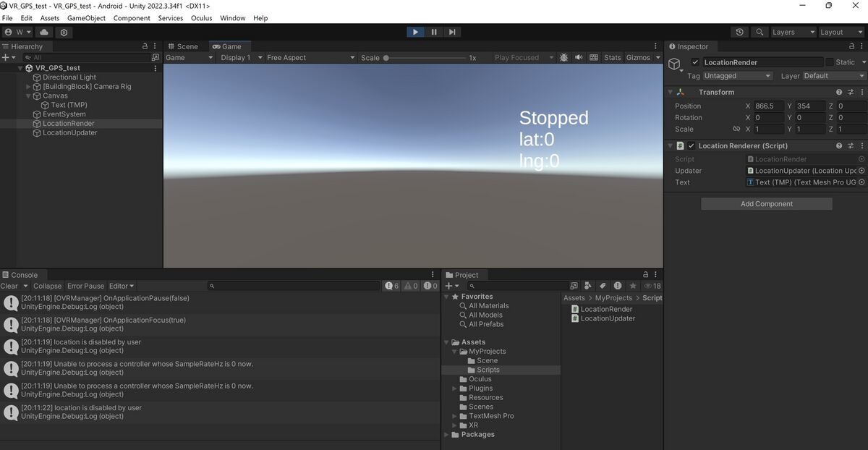
Task: Adjust the Game view Scale slider
Action: click(425, 58)
